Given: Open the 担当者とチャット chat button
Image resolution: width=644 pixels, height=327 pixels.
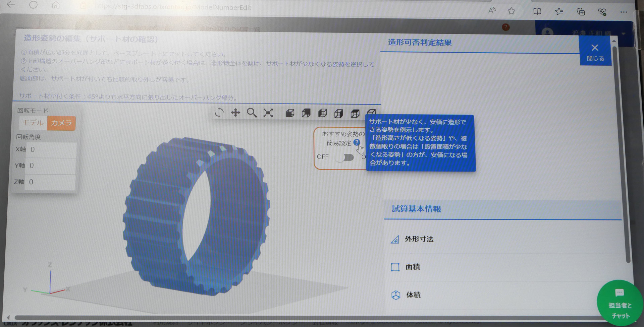Looking at the screenshot, I should 620,303.
